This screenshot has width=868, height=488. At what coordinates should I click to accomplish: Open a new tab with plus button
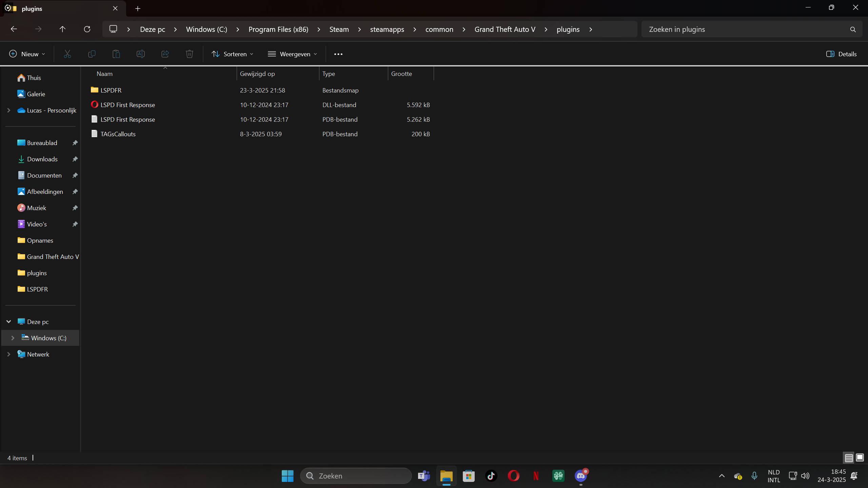(x=138, y=8)
